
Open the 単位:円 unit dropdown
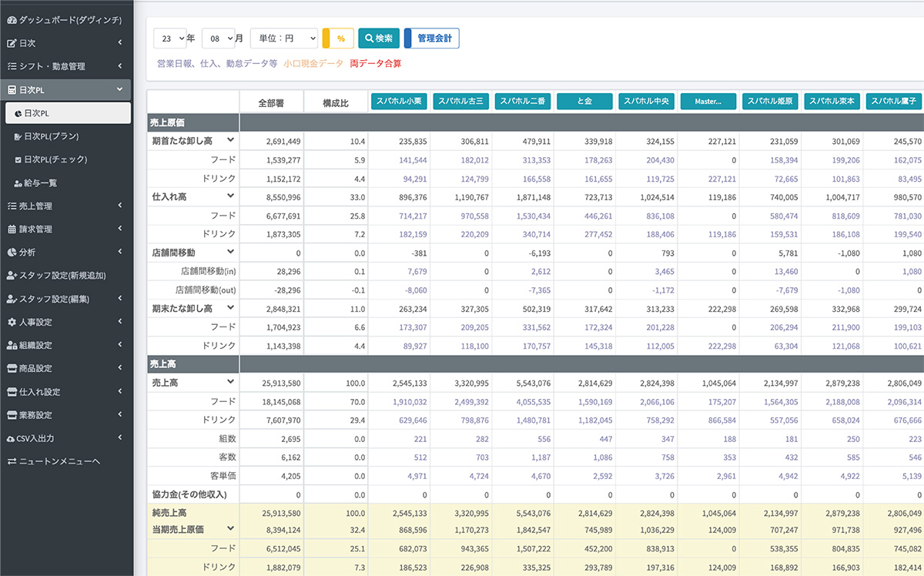pos(284,39)
